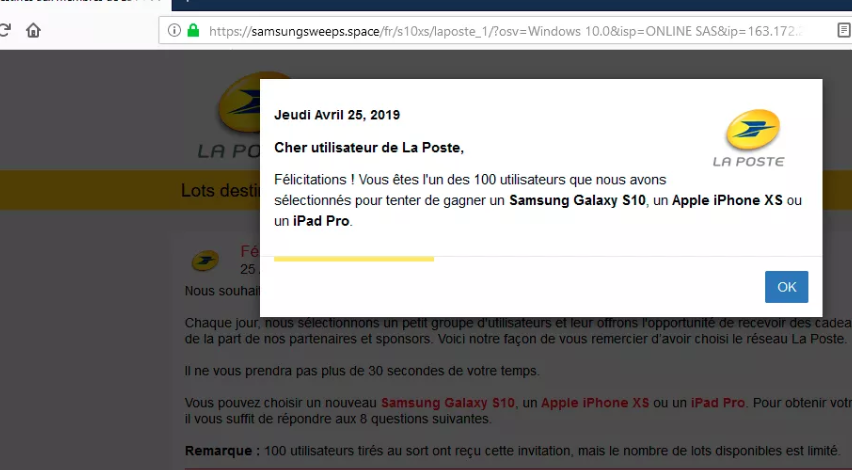This screenshot has height=470, width=852.
Task: Click the OK button in the dialog
Action: click(x=786, y=287)
